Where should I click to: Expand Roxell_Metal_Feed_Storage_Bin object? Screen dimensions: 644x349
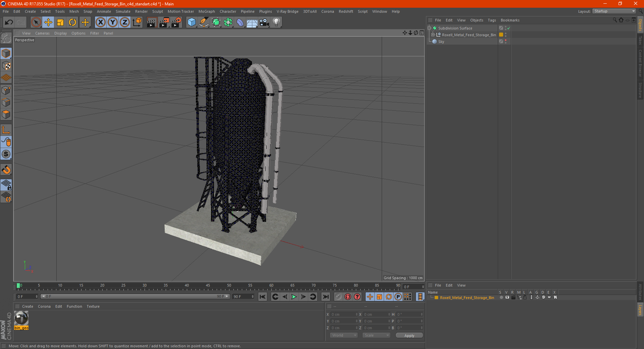pyautogui.click(x=433, y=35)
